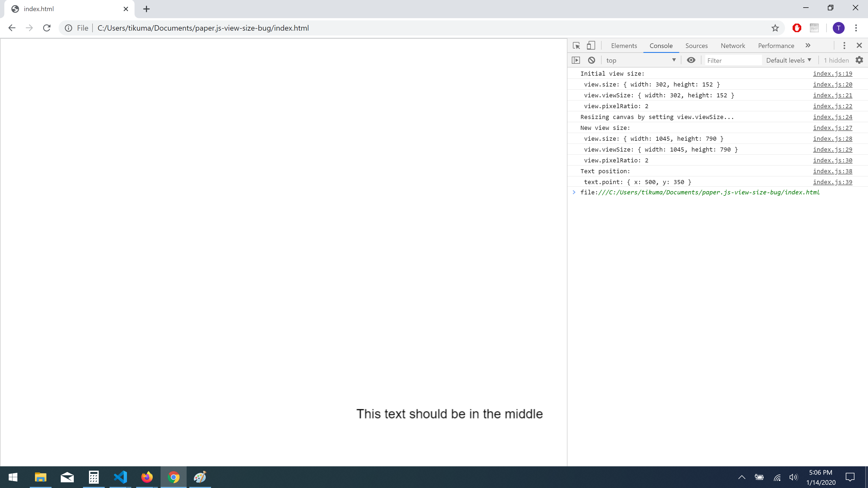The image size is (868, 488).
Task: Clear the console with the ban icon
Action: (x=591, y=60)
